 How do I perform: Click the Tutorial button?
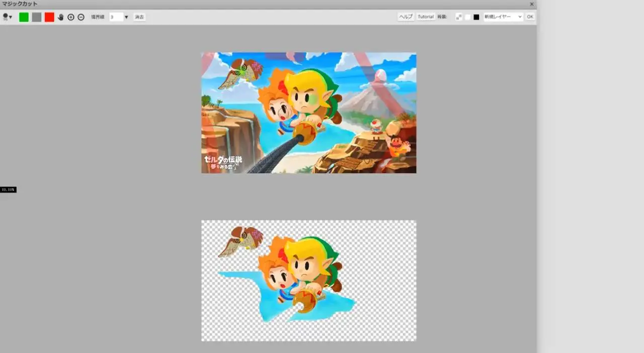[x=426, y=17]
